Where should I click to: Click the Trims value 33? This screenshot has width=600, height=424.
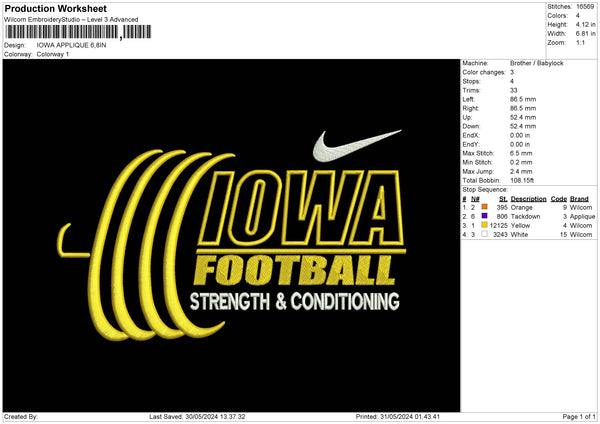(x=514, y=90)
